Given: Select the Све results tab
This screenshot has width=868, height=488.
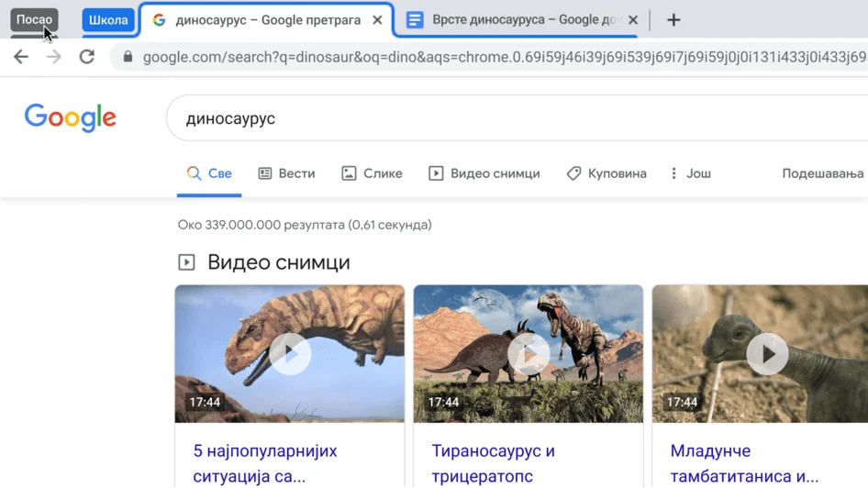Looking at the screenshot, I should click(209, 173).
